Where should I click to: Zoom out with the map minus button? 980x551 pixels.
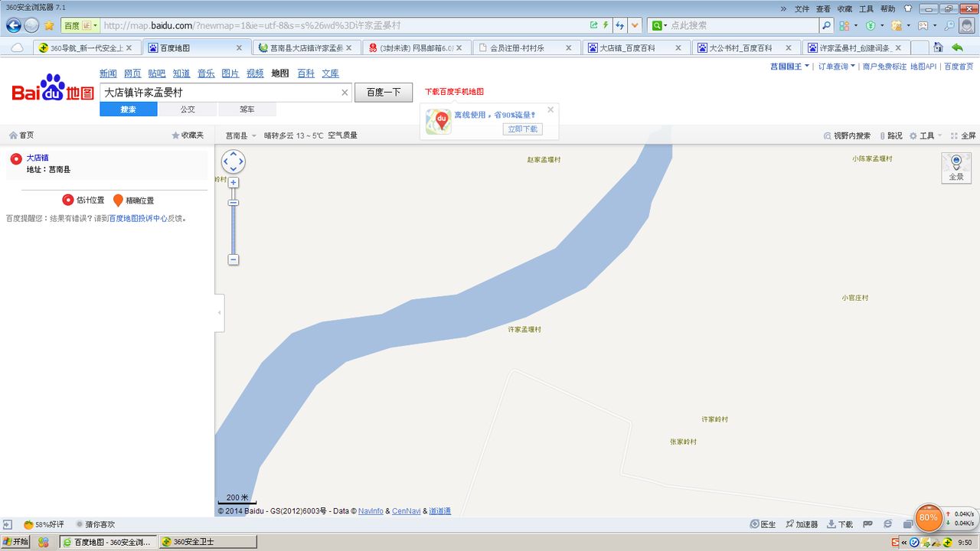(x=234, y=259)
